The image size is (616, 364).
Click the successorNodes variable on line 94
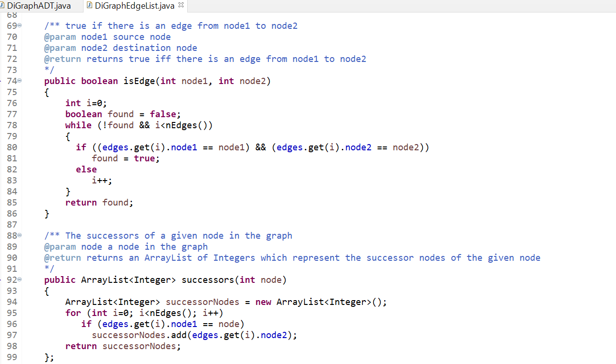pos(202,302)
